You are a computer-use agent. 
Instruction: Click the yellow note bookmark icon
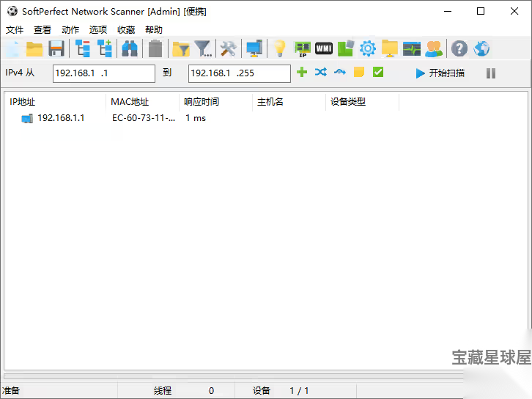[358, 73]
